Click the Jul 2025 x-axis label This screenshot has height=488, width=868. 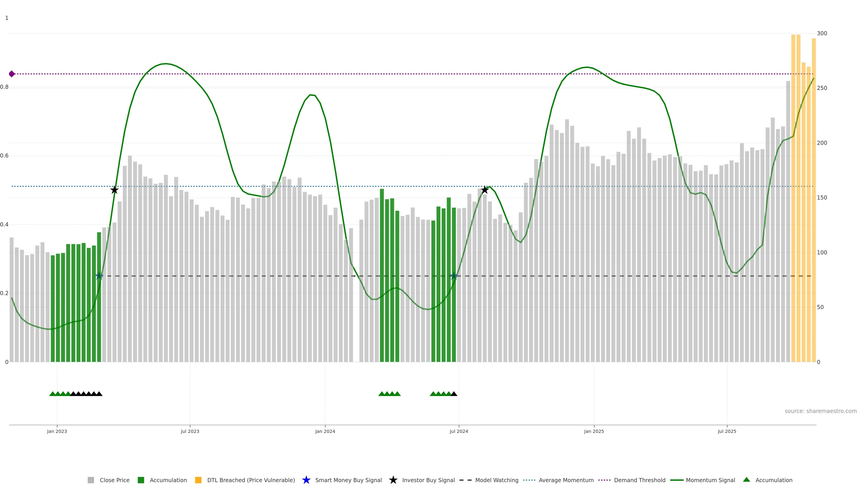click(x=727, y=431)
